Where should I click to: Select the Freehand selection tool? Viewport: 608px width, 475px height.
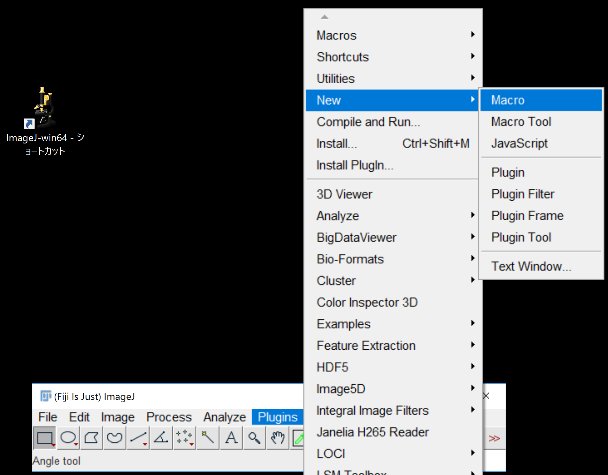115,438
